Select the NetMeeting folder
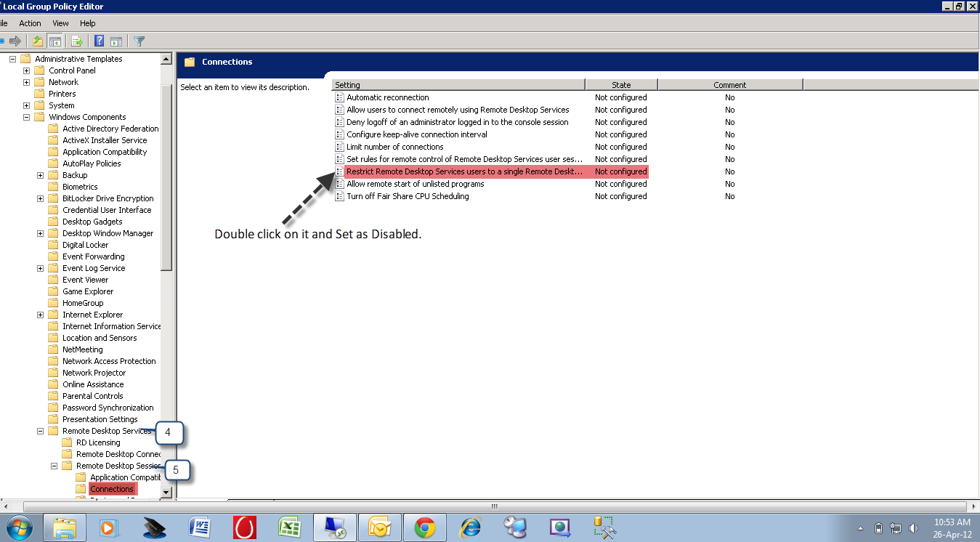This screenshot has width=980, height=542. coord(83,349)
